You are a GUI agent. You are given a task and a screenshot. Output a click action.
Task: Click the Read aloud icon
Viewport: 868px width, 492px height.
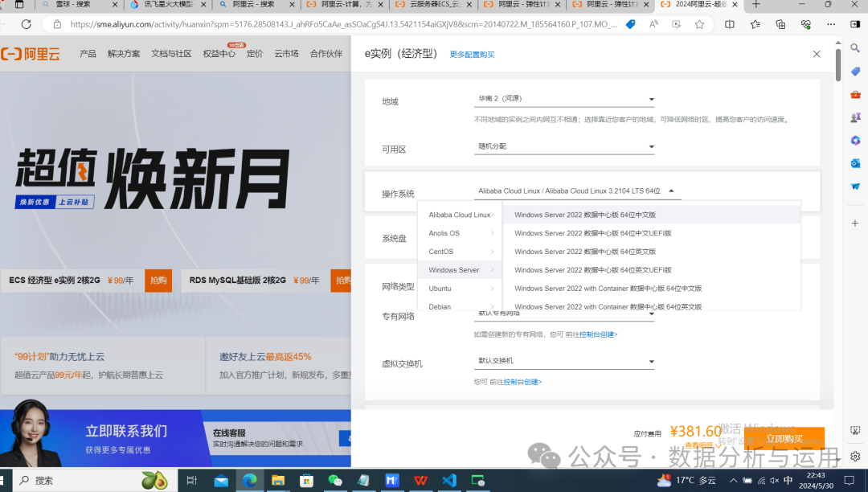click(653, 24)
